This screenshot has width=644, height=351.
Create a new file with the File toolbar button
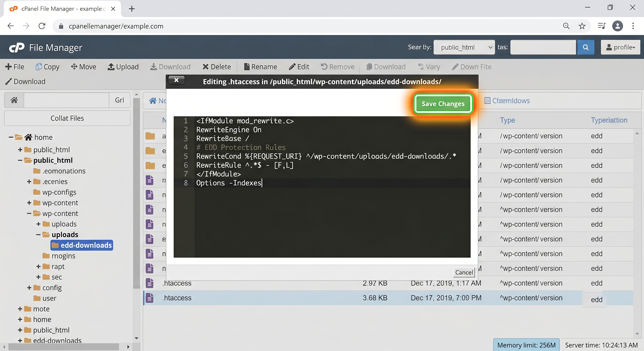15,67
